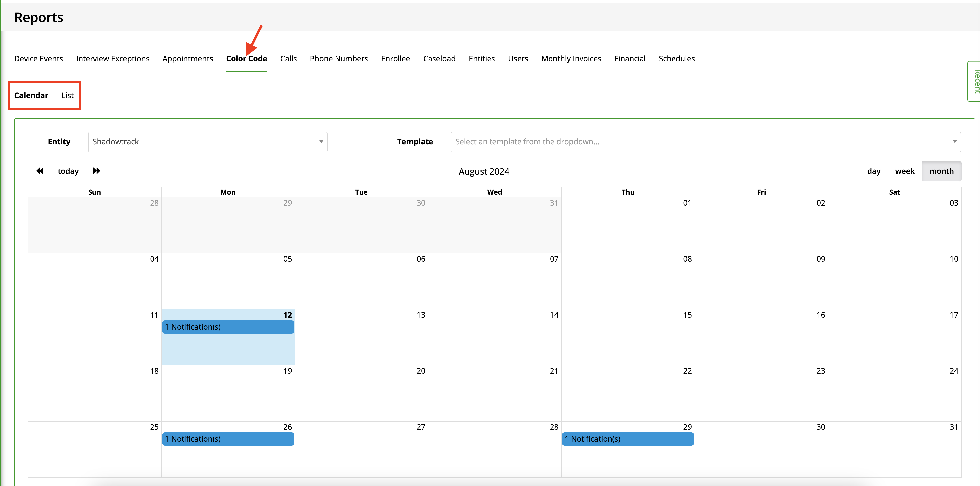The height and width of the screenshot is (486, 980).
Task: Click day number 23 in calendar
Action: [x=821, y=371]
